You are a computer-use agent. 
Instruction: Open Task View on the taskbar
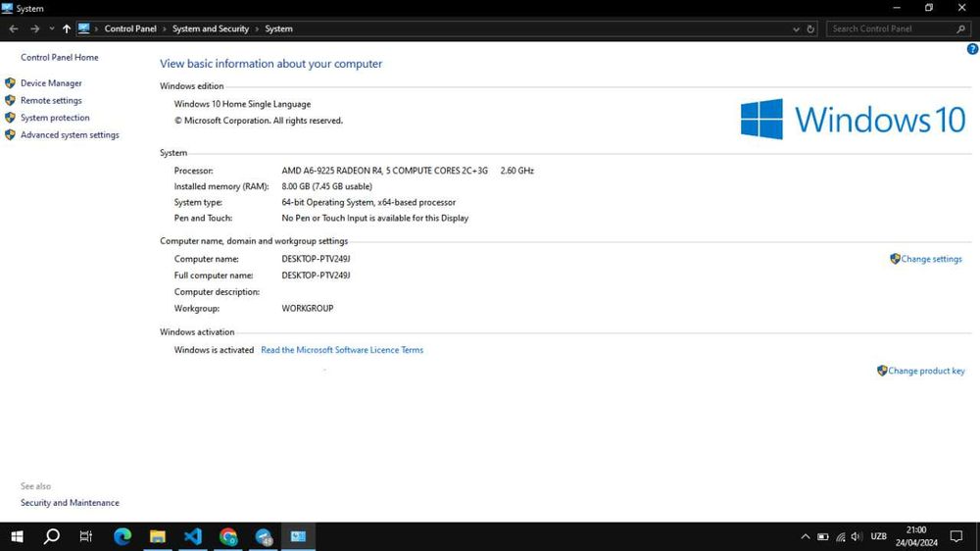point(86,536)
